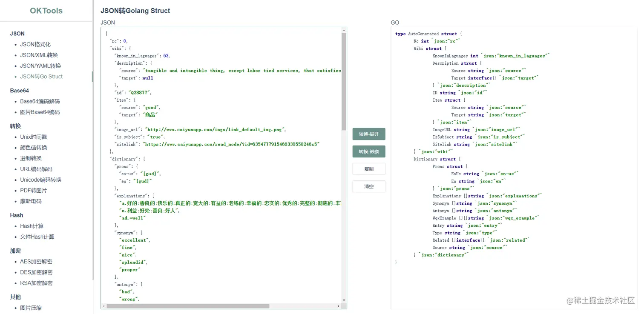Click the JSON转Golang Struct page heading
This screenshot has width=644, height=314.
135,11
